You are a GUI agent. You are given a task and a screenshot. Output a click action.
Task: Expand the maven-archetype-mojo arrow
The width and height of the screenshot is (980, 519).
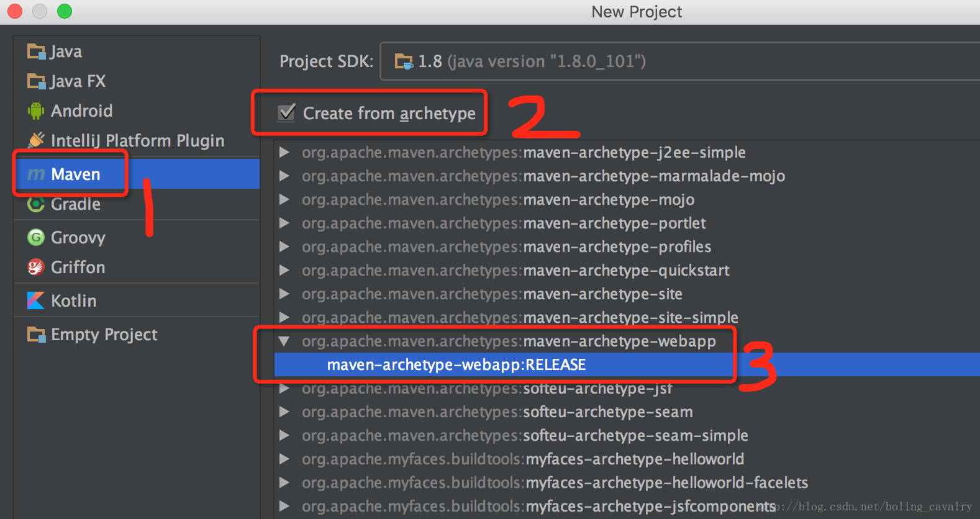[284, 199]
